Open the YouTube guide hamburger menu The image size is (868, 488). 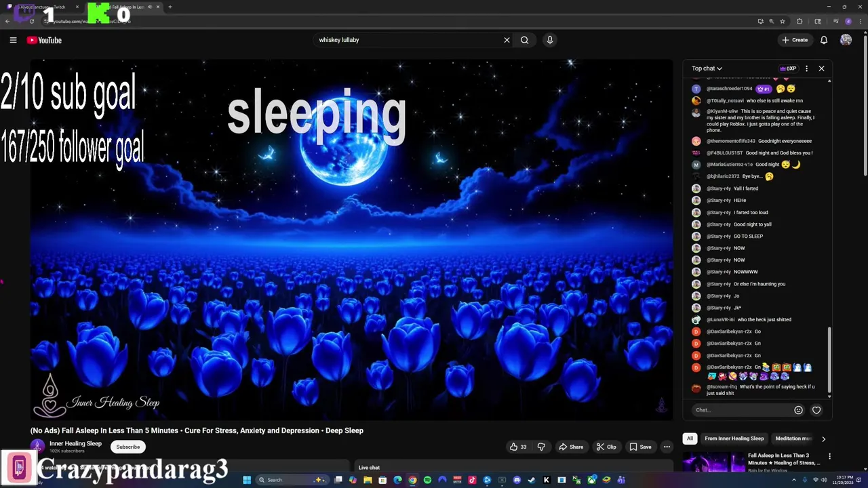pos(13,40)
